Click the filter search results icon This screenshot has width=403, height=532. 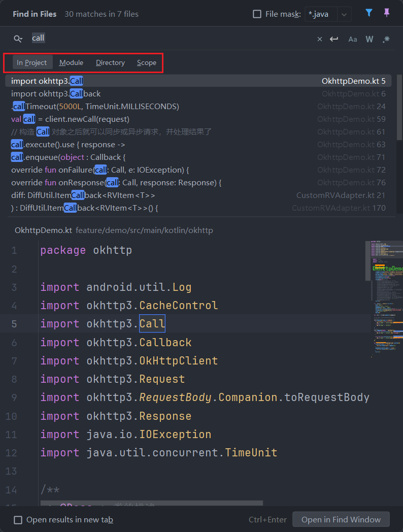tap(369, 13)
